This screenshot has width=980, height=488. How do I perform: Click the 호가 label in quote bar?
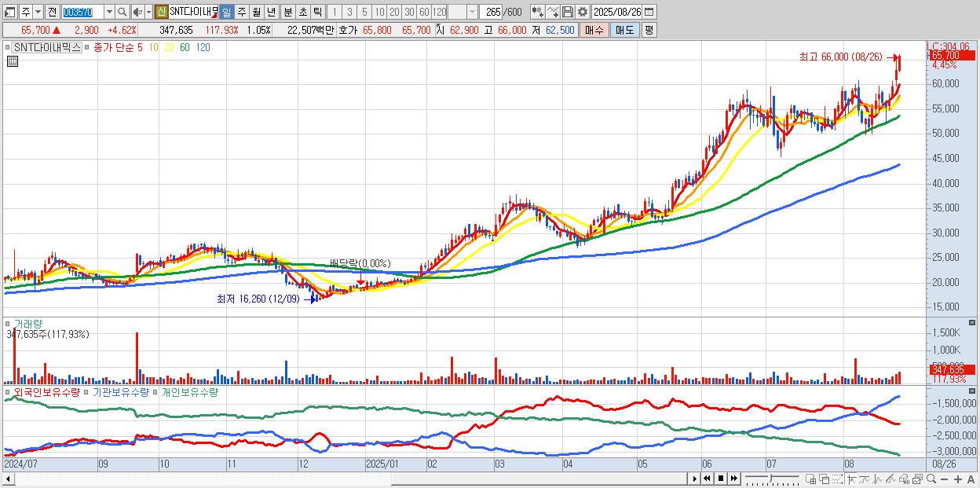click(346, 30)
